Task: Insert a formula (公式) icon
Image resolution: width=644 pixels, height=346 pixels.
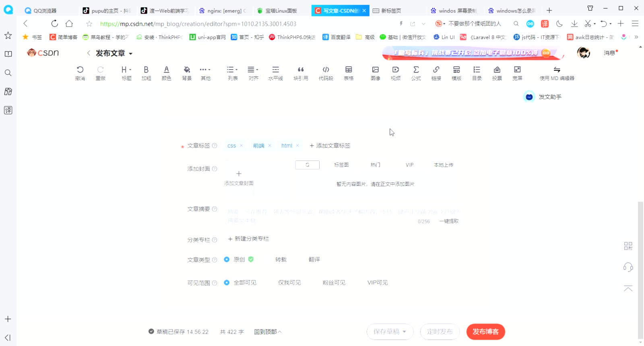Action: pos(416,73)
